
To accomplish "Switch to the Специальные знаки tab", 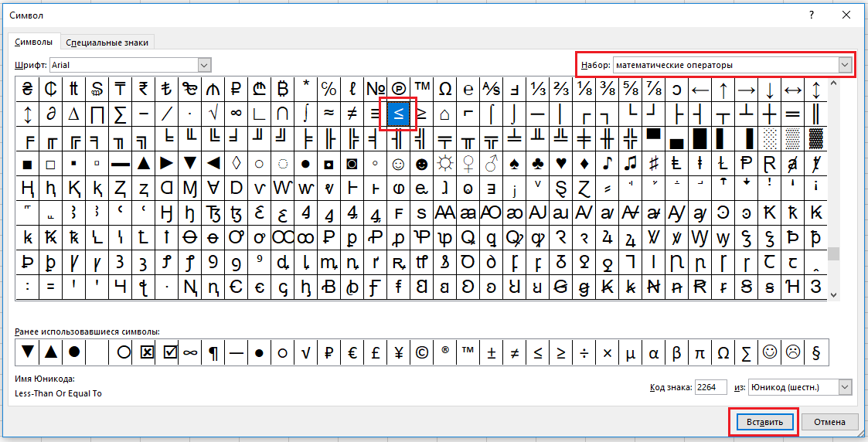I will (x=107, y=42).
